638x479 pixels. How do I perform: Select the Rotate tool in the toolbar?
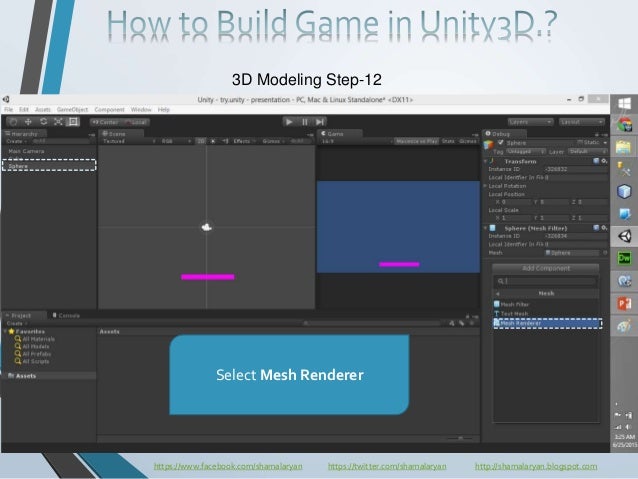(x=43, y=122)
